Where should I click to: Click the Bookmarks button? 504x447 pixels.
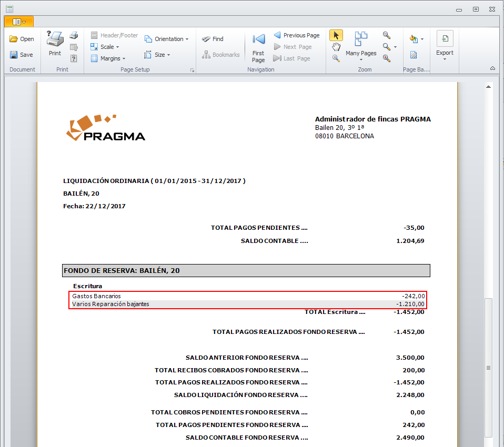pyautogui.click(x=220, y=55)
